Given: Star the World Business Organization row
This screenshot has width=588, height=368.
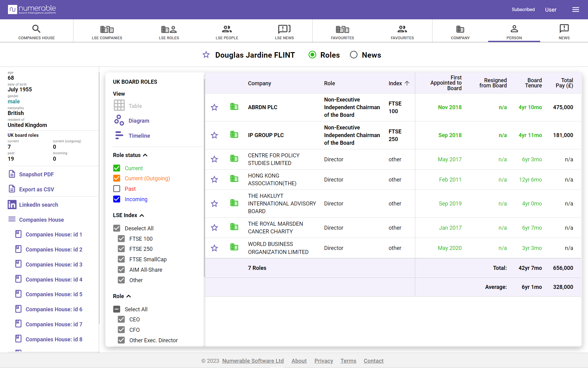Looking at the screenshot, I should click(214, 248).
